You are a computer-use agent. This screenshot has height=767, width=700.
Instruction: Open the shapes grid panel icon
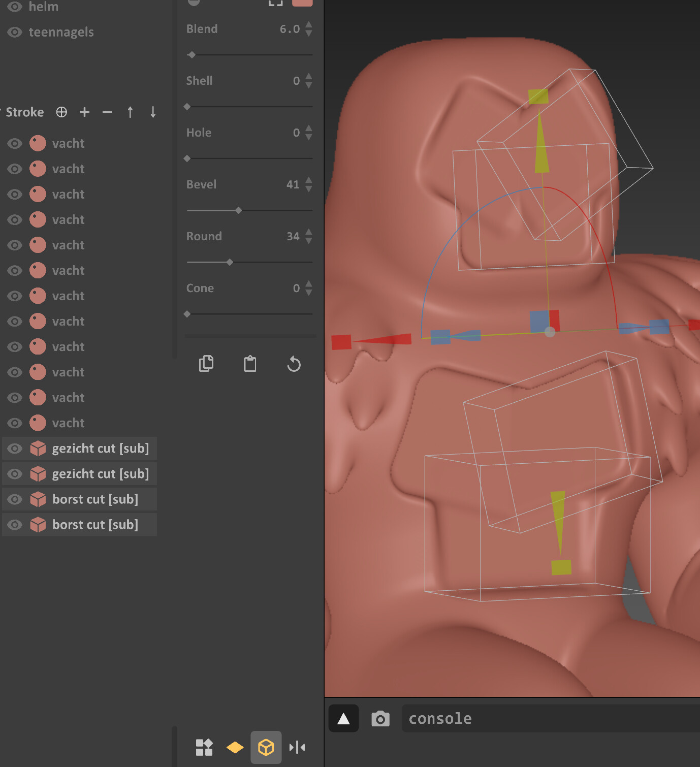204,747
